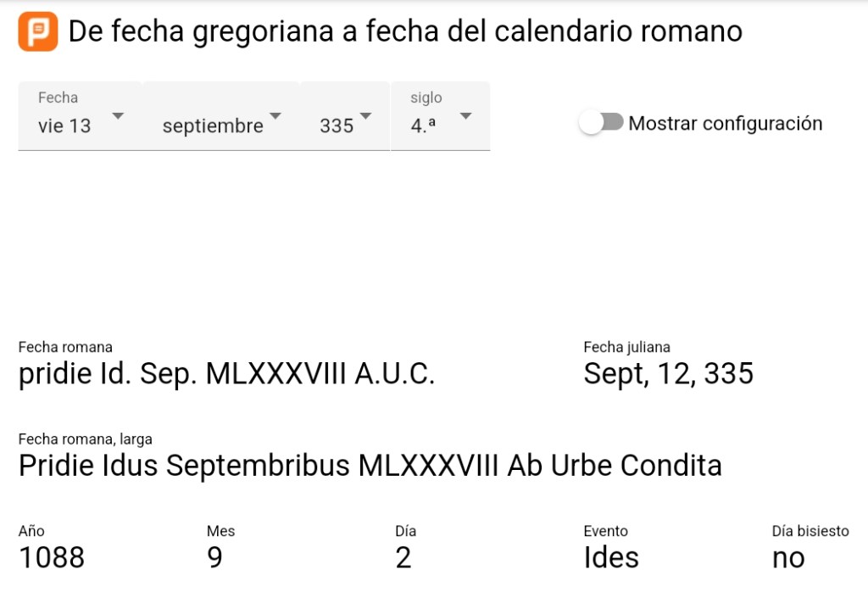The width and height of the screenshot is (868, 615).
Task: Click the Día bisiesto field label
Action: pyautogui.click(x=810, y=531)
